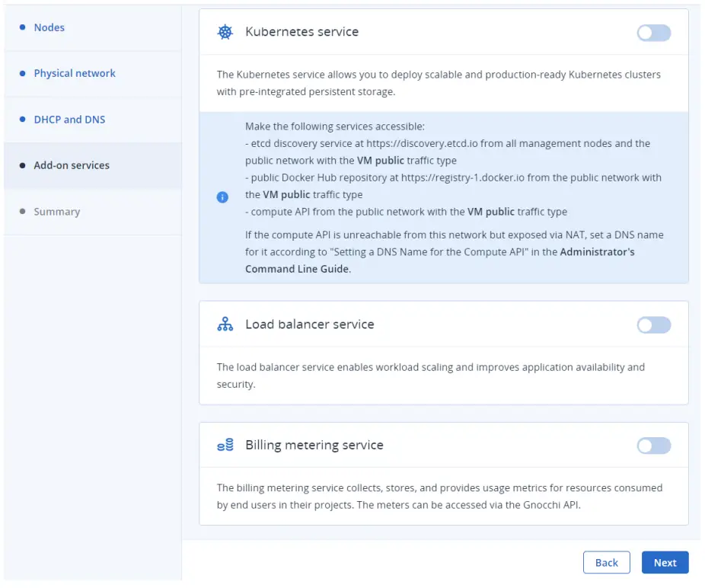
Task: Click the Kubernetes service helm icon
Action: [225, 32]
